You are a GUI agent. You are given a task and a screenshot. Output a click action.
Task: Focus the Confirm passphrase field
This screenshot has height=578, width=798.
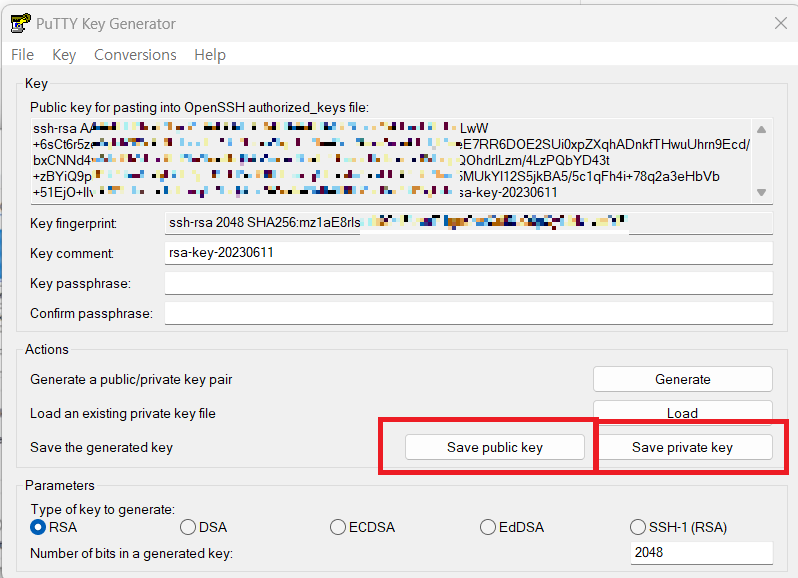[x=469, y=313]
